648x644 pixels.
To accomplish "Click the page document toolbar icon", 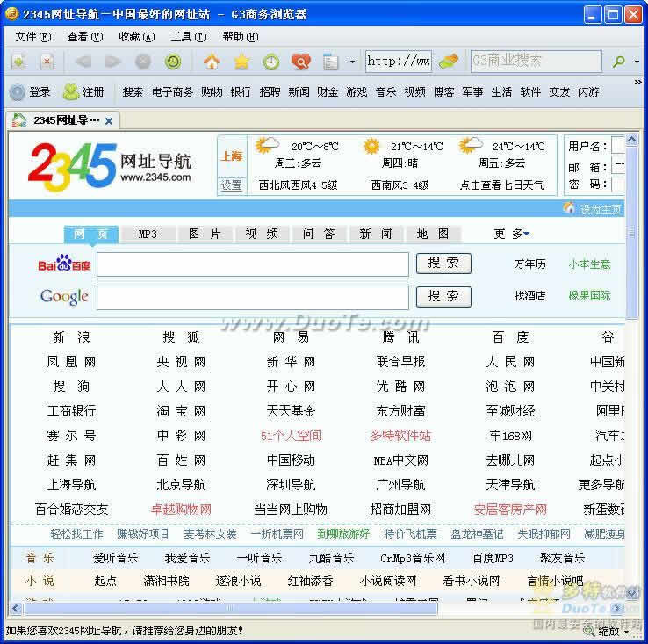I will 331,62.
